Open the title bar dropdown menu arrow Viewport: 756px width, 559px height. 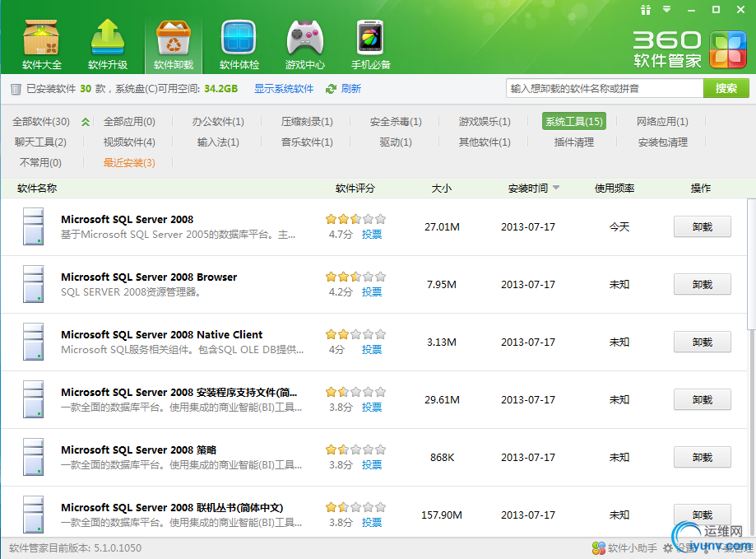click(667, 9)
